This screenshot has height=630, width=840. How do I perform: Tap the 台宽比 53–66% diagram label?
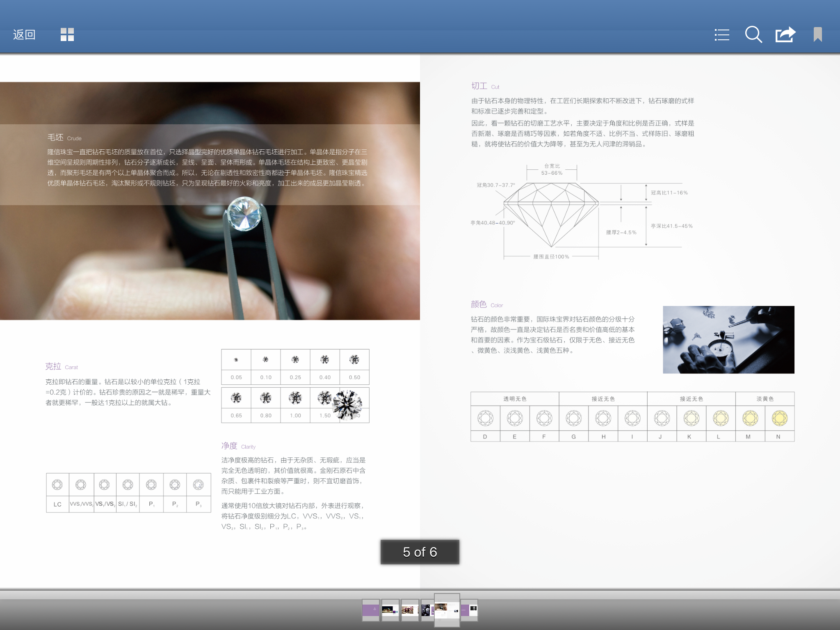pos(552,169)
